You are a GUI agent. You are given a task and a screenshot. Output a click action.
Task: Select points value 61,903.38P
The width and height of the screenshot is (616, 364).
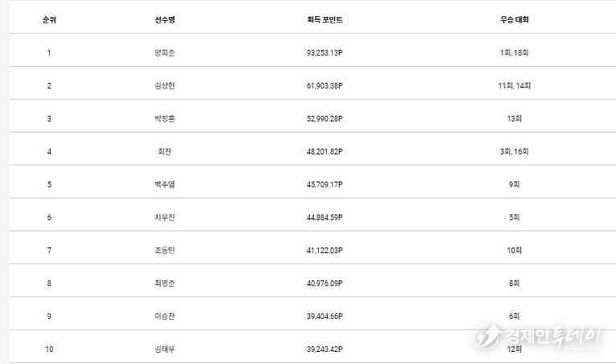pyautogui.click(x=325, y=85)
